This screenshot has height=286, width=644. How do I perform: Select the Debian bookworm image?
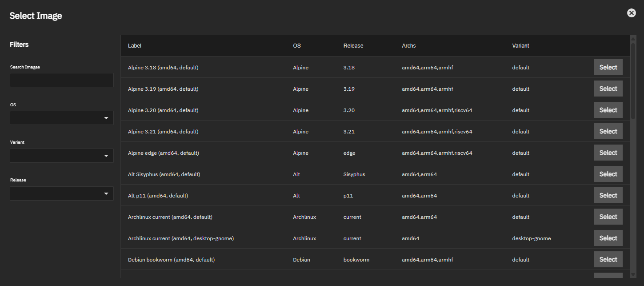coord(608,260)
